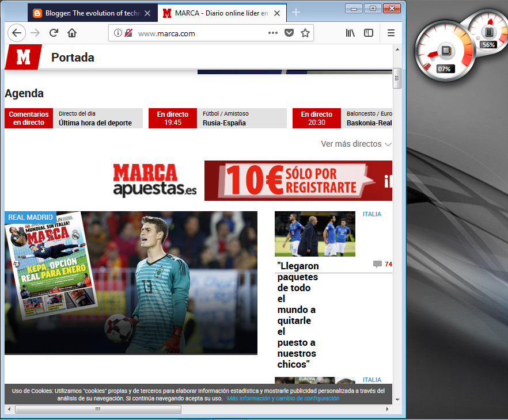The width and height of the screenshot is (508, 420).
Task: Minimize the Firefox window
Action: pos(354,9)
